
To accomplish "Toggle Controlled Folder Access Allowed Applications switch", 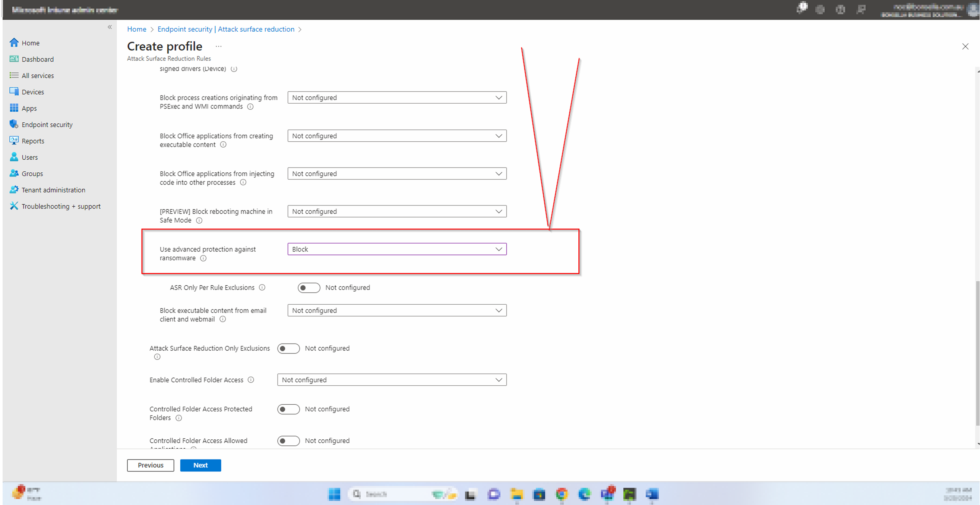I will [x=288, y=440].
